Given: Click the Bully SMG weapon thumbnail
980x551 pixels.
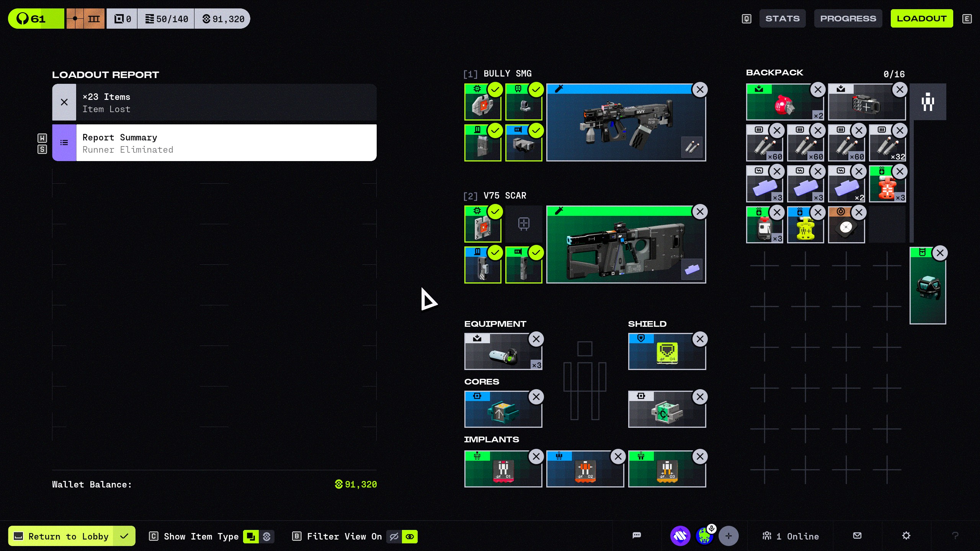Looking at the screenshot, I should click(626, 122).
